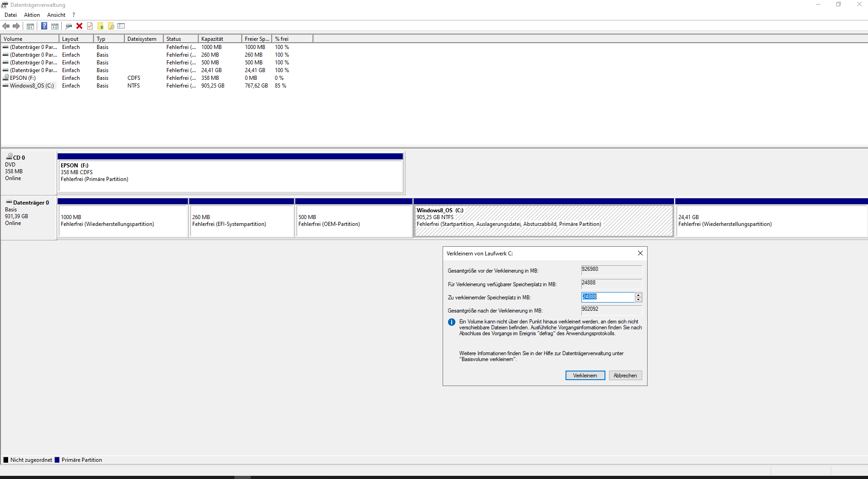Open the ? help menu
The image size is (868, 479).
[x=73, y=15]
